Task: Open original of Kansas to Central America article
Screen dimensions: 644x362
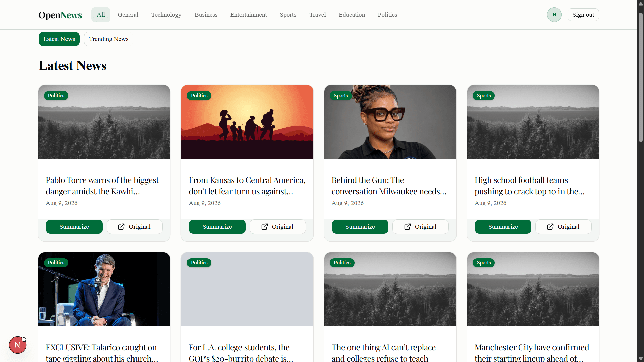Action: [278, 227]
